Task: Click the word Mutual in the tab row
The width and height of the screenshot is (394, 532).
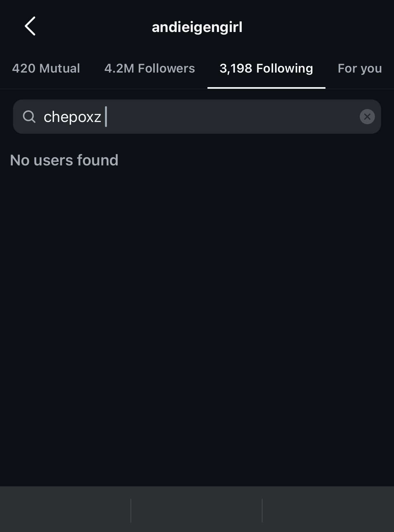Action: pyautogui.click(x=60, y=68)
